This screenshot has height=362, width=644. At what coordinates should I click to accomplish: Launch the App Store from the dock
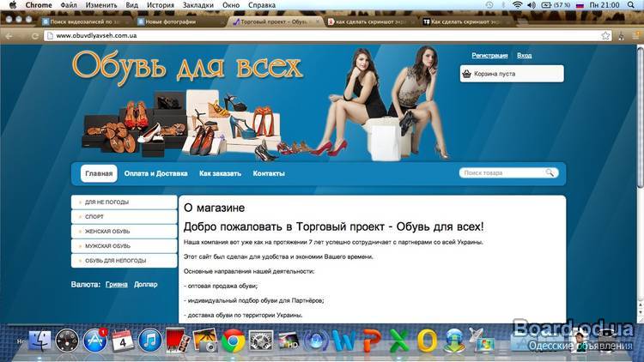pos(94,341)
